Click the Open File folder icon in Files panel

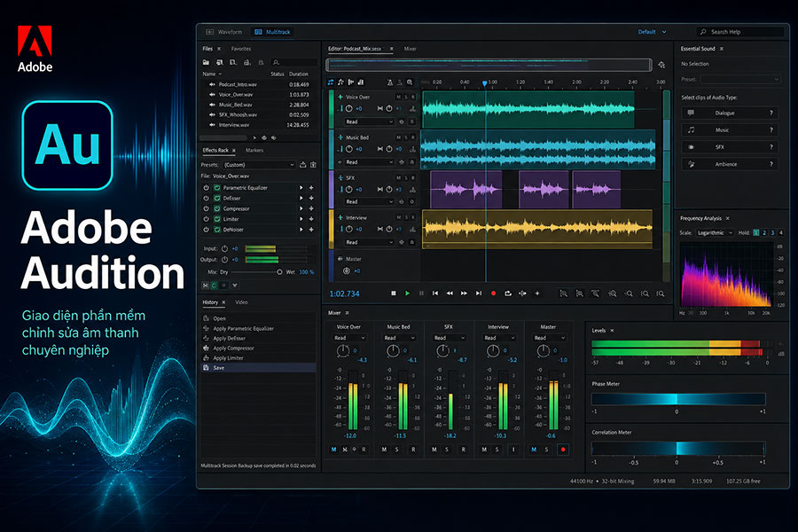(x=206, y=62)
